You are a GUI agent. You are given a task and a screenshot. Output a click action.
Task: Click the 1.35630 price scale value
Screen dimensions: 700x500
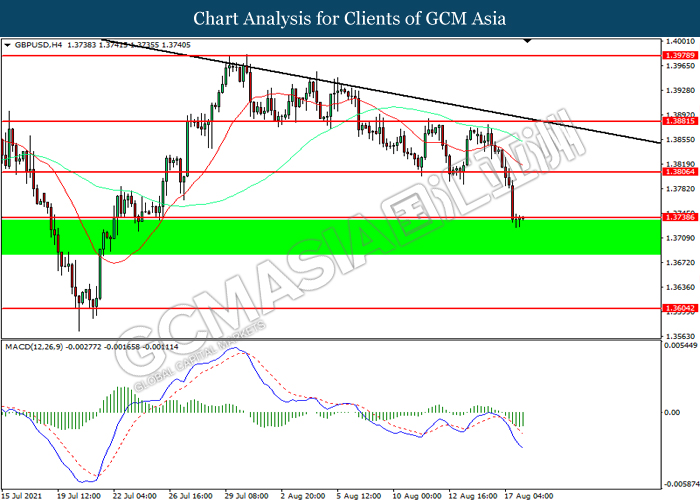click(680, 336)
